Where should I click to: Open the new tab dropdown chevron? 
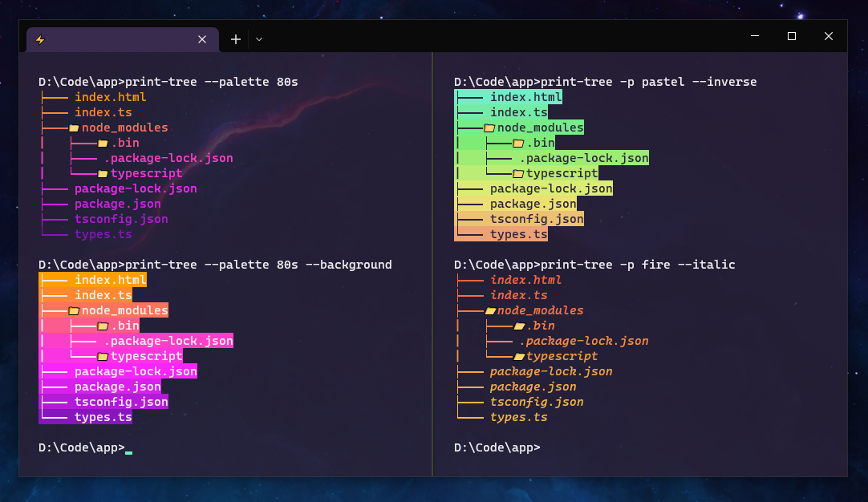pos(258,38)
